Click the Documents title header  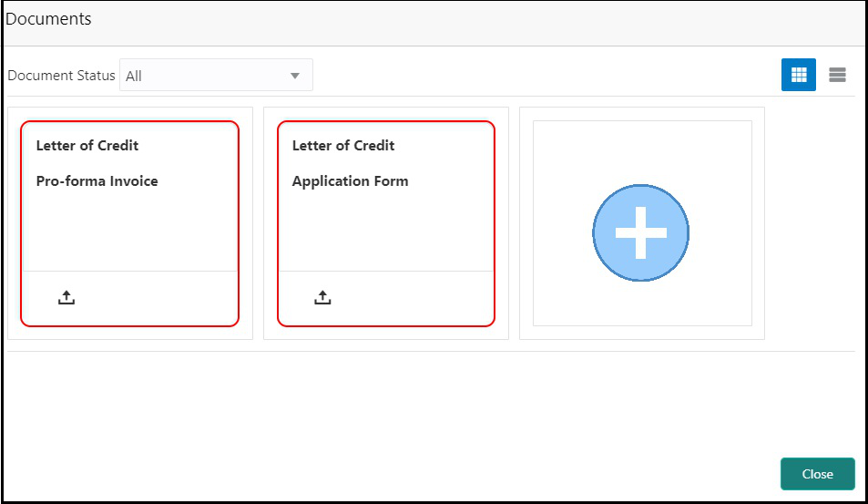click(48, 19)
